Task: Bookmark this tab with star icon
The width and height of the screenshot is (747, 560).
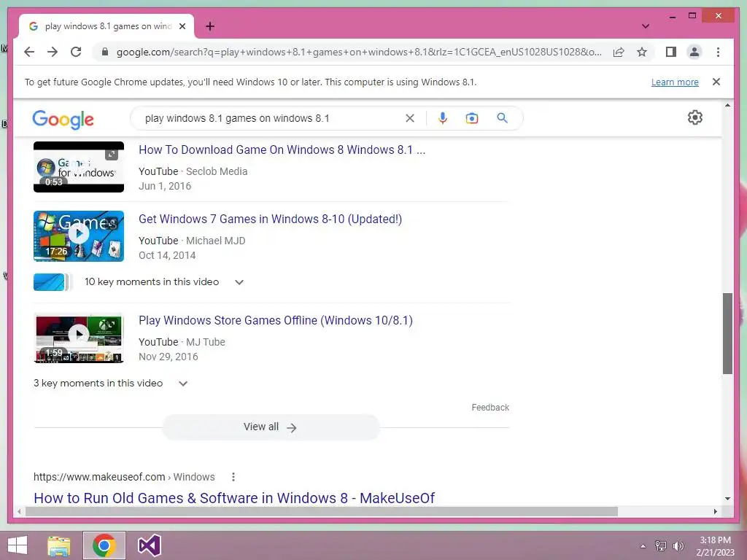Action: coord(642,52)
